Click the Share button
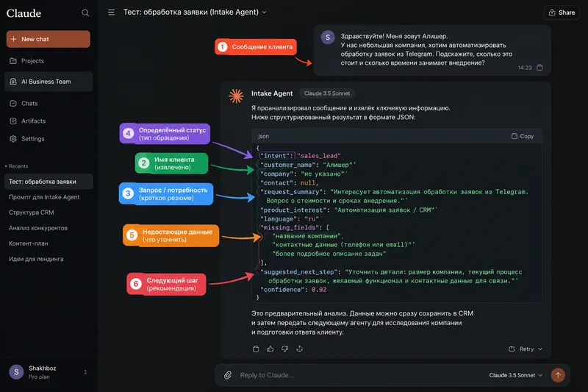 coord(562,13)
